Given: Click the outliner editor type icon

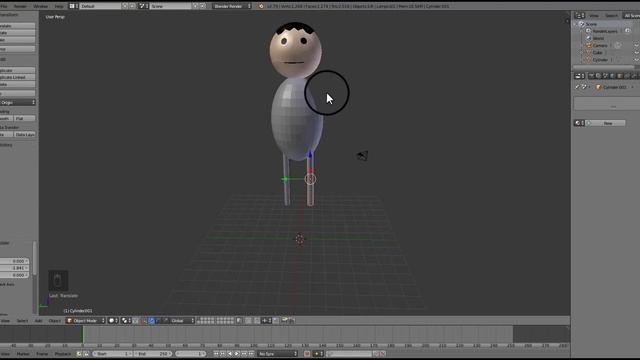Looking at the screenshot, I should pos(580,16).
